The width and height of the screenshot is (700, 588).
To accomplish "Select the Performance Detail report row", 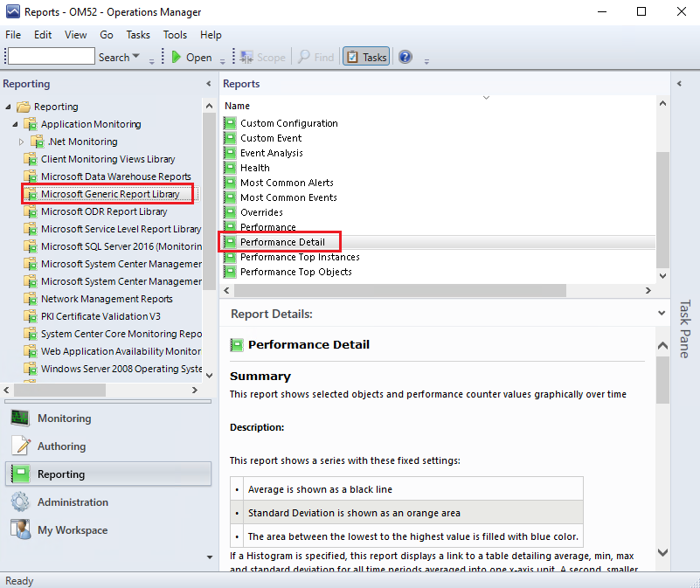I will (x=438, y=242).
